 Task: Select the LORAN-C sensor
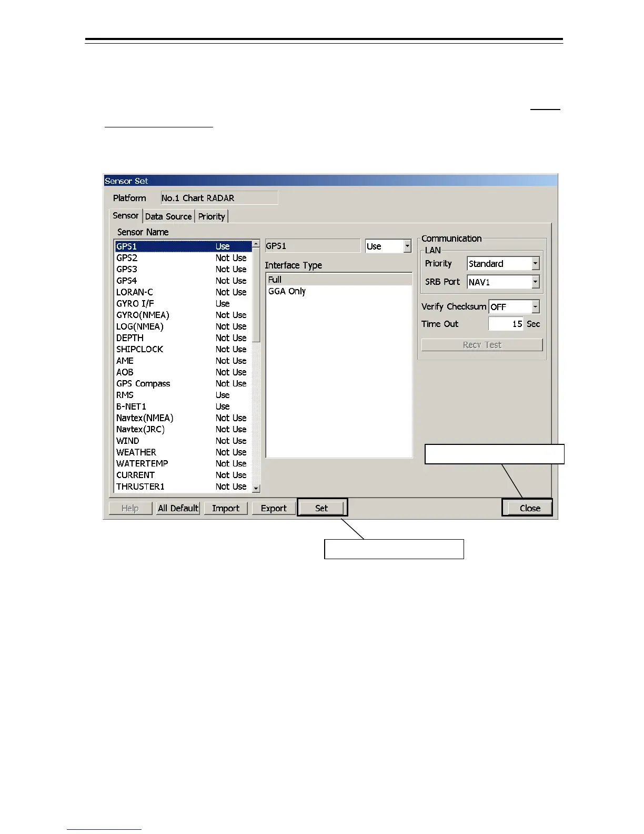[x=183, y=292]
